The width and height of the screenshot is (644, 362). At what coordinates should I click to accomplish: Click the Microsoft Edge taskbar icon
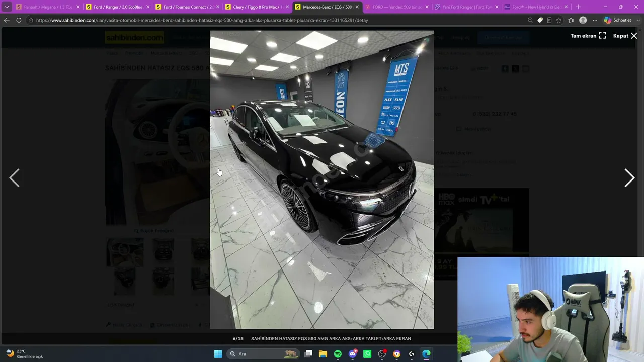pos(426,354)
